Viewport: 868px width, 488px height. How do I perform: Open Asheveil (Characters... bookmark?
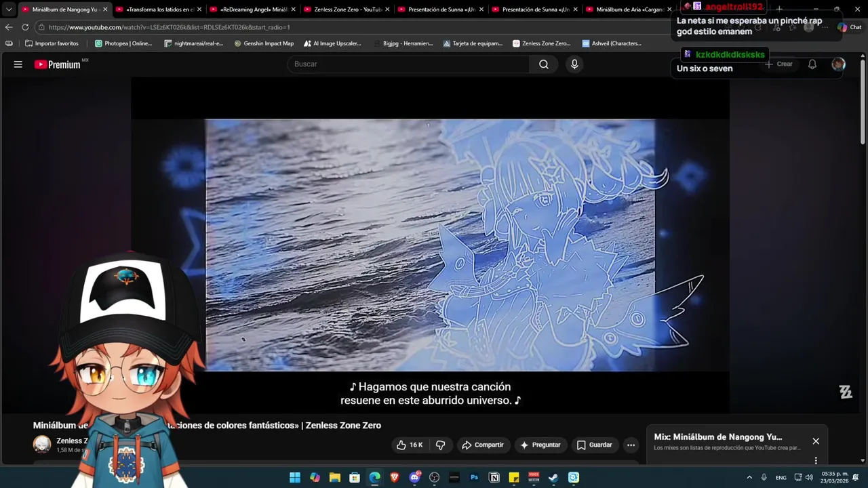pyautogui.click(x=612, y=43)
